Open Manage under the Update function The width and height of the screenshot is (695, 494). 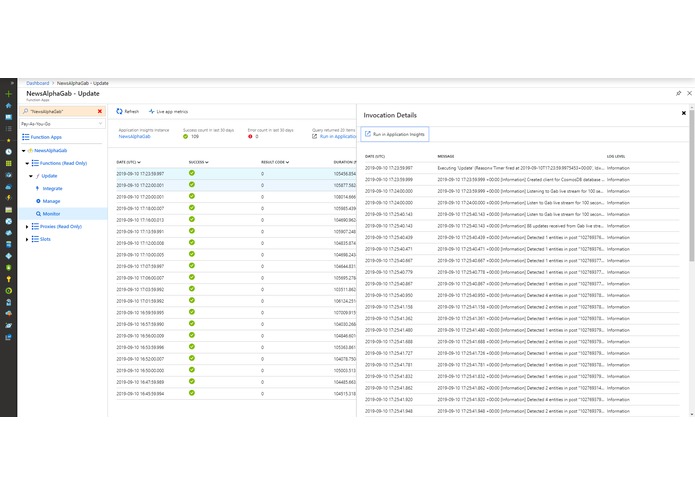coord(51,201)
